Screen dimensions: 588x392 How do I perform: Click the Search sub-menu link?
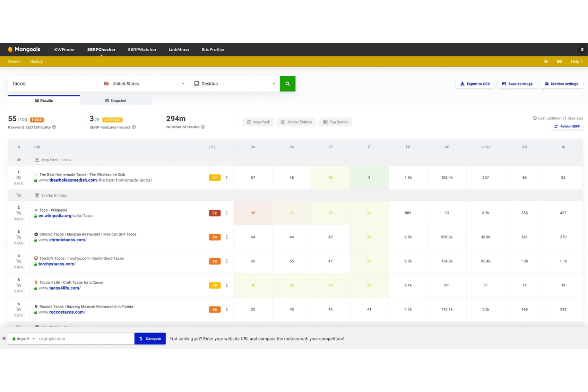(x=14, y=62)
